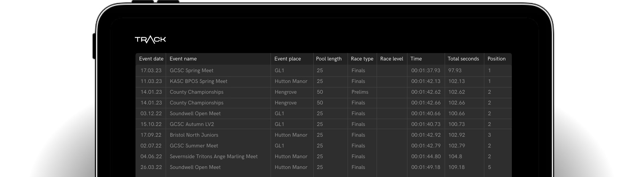Click County Championships Prelims race type cell
644x177 pixels.
coord(360,92)
